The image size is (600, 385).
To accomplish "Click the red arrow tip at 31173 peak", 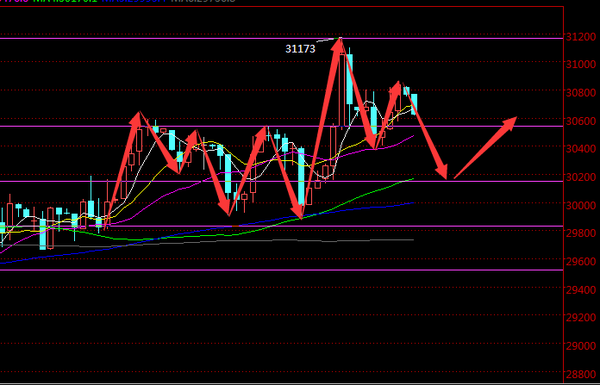I will tap(339, 43).
